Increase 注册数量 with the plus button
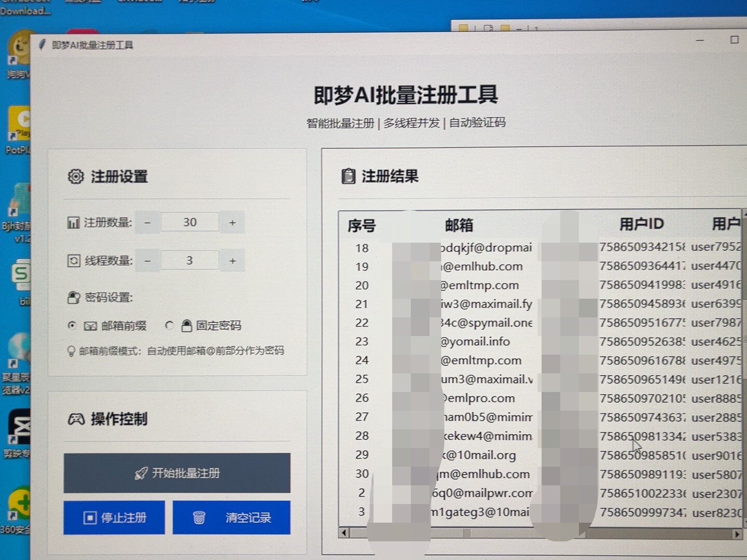 click(x=232, y=222)
